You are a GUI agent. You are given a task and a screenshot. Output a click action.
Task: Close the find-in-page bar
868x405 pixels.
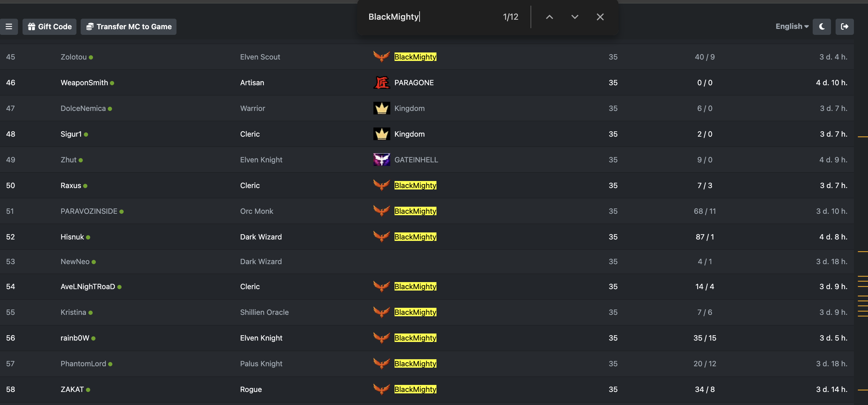pos(600,17)
